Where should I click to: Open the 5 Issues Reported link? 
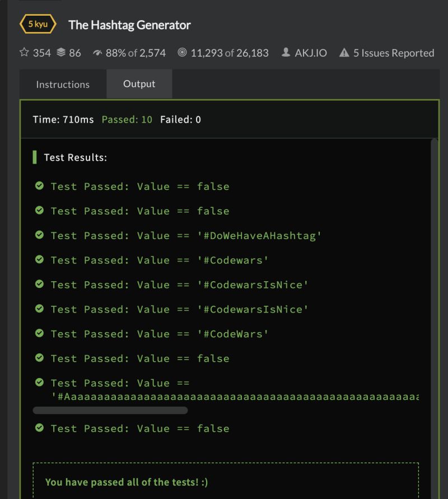pyautogui.click(x=394, y=53)
